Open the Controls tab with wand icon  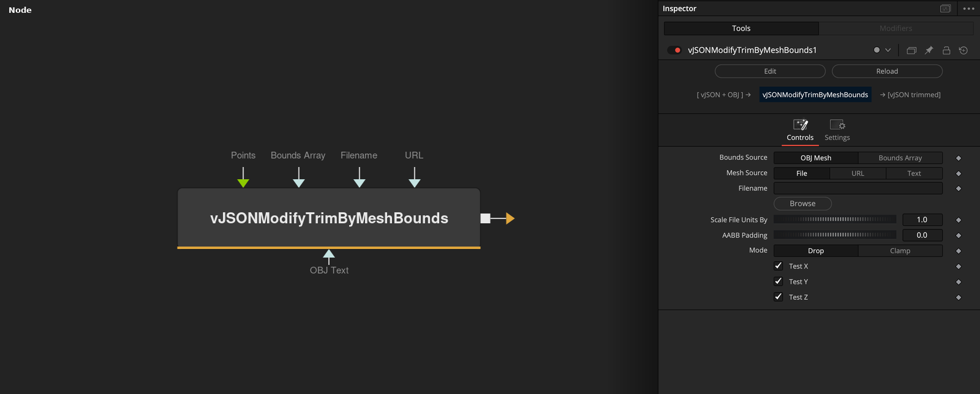(800, 130)
